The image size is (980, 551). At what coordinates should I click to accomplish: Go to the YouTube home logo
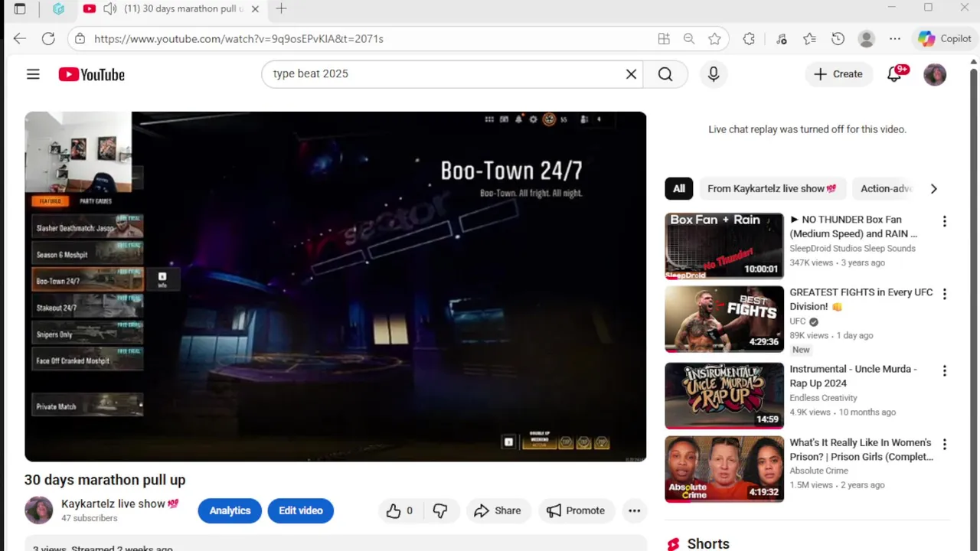click(91, 74)
